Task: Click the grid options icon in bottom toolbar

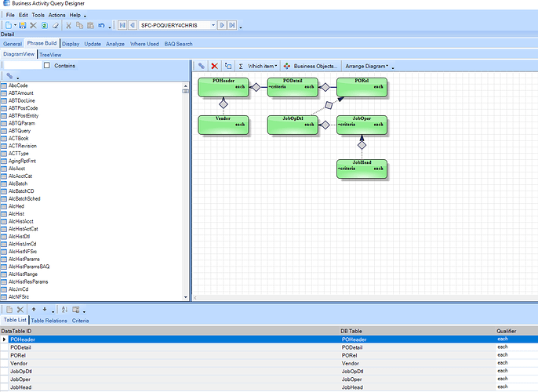Action: point(76,310)
